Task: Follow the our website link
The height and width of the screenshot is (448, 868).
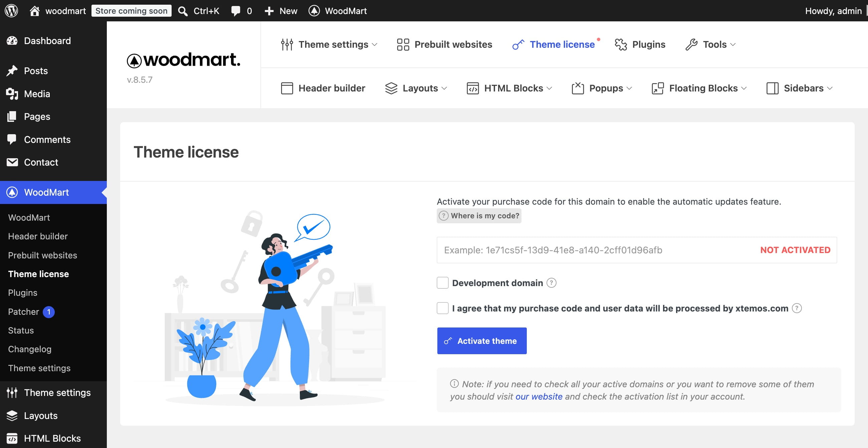Action: pyautogui.click(x=539, y=397)
